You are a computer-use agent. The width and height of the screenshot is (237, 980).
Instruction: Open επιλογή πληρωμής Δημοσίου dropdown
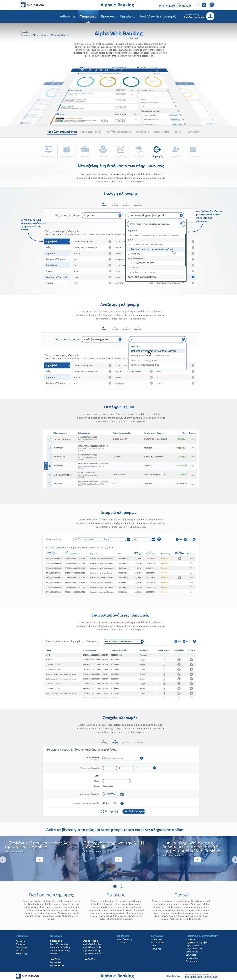(x=156, y=215)
